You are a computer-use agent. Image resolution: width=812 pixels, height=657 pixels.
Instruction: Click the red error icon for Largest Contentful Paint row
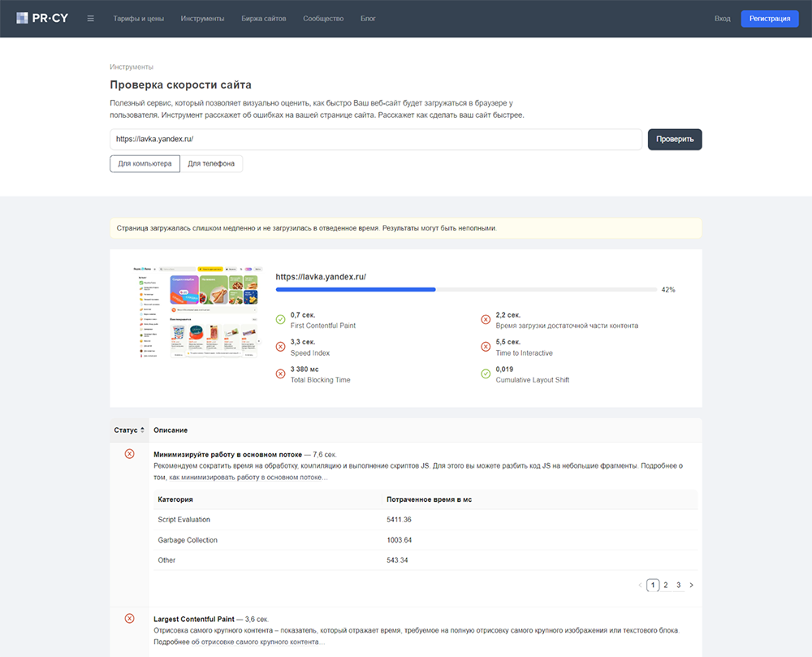pos(129,618)
